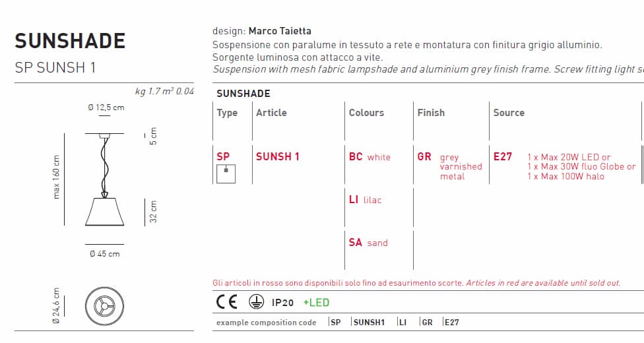Click the E27 source code

click(x=503, y=156)
